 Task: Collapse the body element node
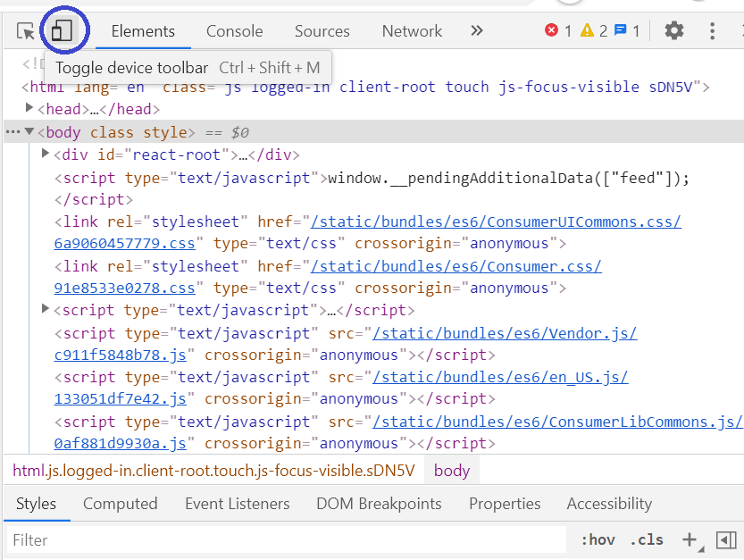point(29,131)
